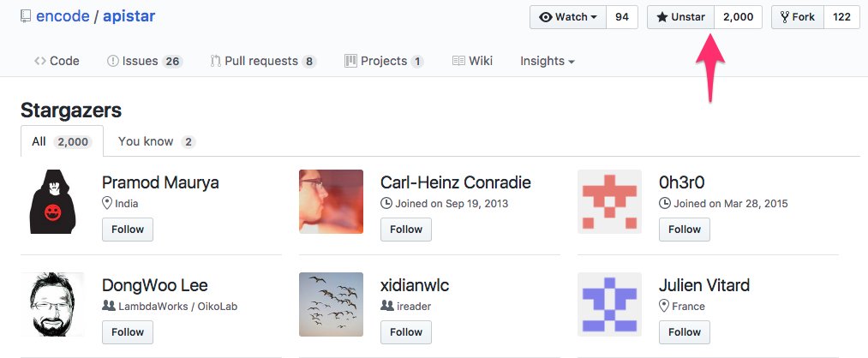
Task: Open the Code tab
Action: [57, 61]
